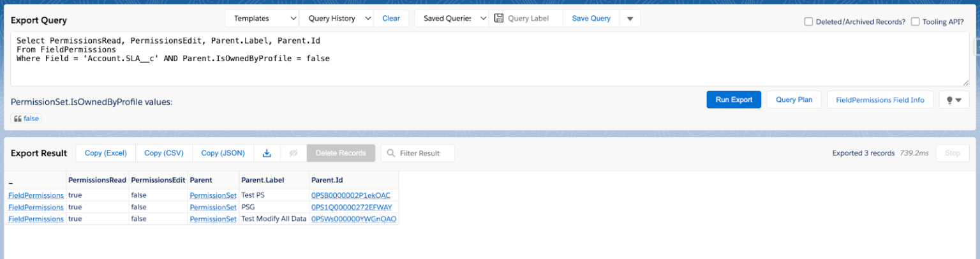Click PermissionsEdit false in PSG row
Viewport: 980px width, 259px height.
click(x=158, y=207)
